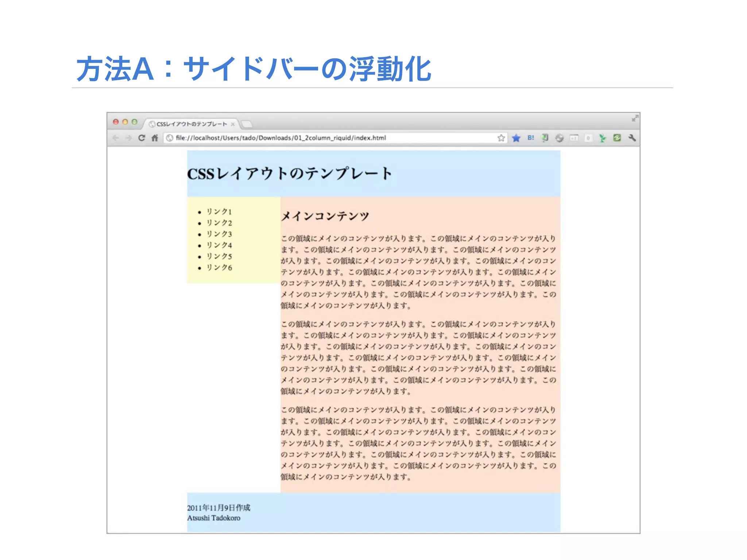Open a new tab
Screen dimensions: 747x560
(x=247, y=124)
